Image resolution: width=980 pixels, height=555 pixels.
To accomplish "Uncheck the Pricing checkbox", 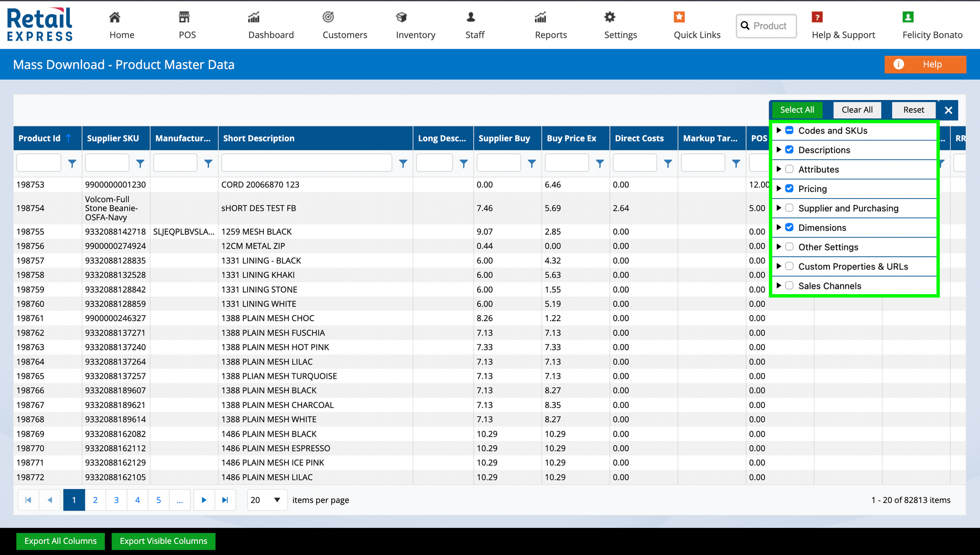I will click(789, 189).
